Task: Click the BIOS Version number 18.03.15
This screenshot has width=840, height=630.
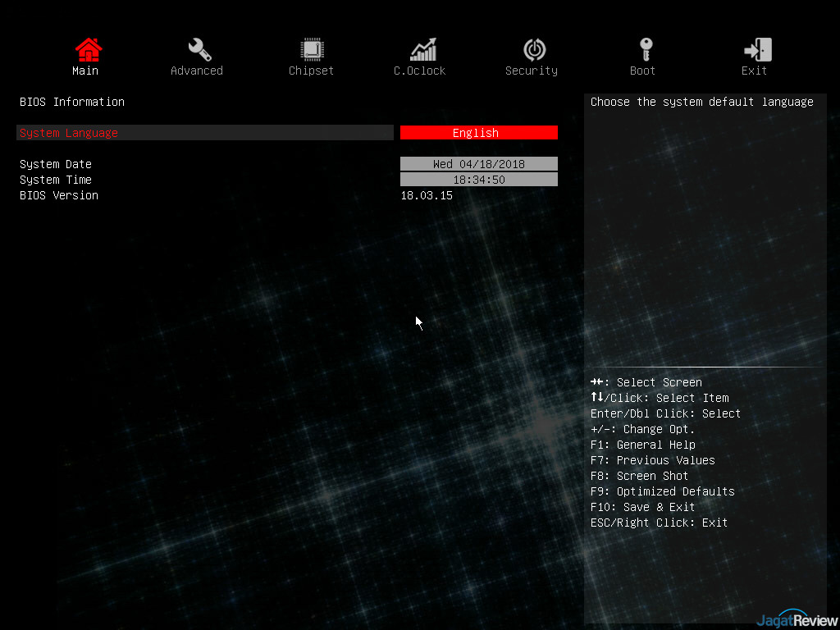Action: click(x=427, y=195)
